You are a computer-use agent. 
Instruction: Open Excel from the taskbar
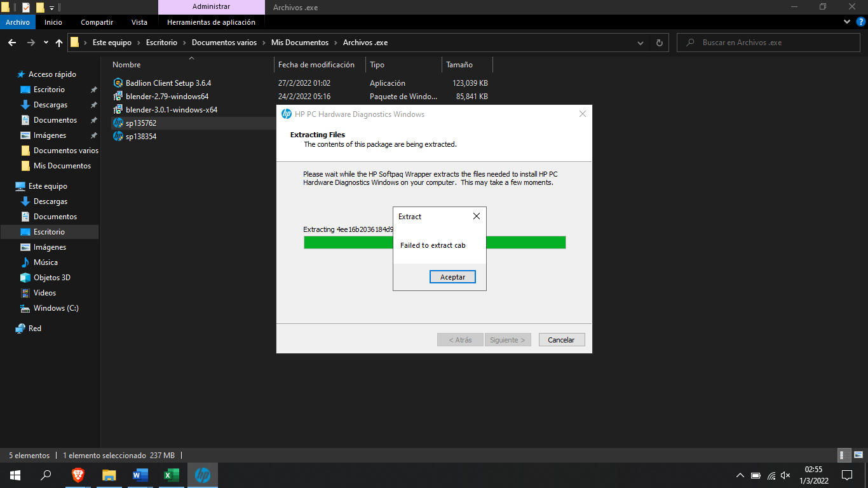tap(171, 475)
